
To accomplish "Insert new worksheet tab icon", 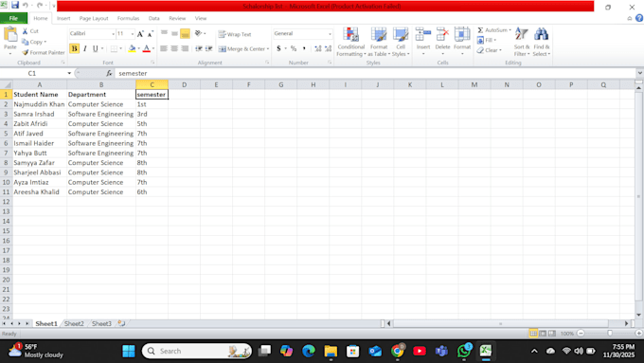I will (x=121, y=323).
